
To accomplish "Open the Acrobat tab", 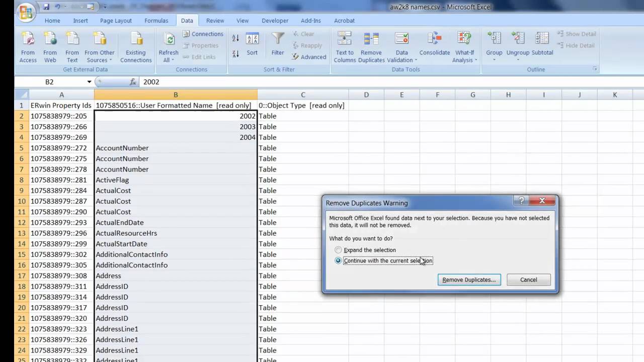I will [345, 21].
